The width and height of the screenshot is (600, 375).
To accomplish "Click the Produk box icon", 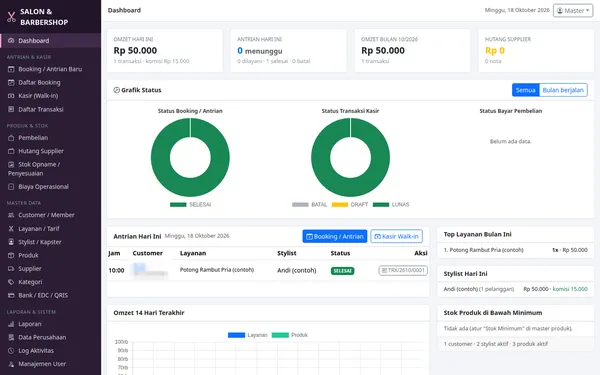I will [x=11, y=256].
